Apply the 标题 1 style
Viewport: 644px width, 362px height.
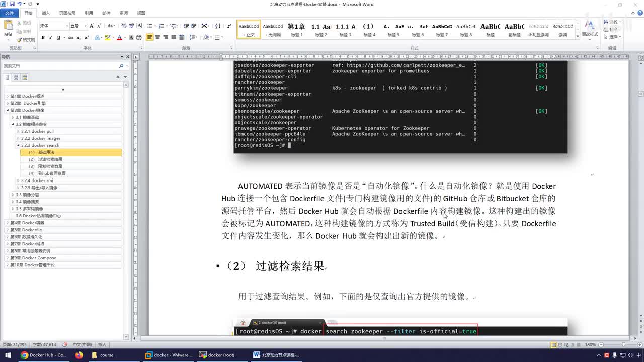[296, 30]
